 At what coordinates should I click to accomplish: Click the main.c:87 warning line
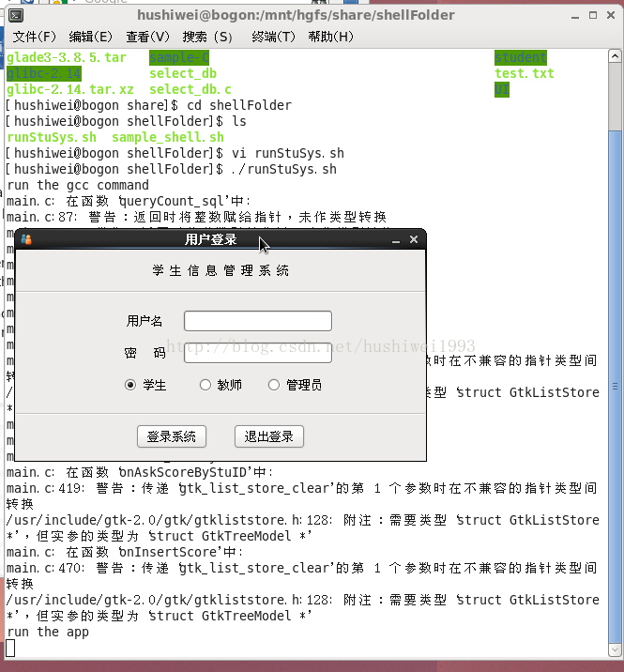click(197, 217)
